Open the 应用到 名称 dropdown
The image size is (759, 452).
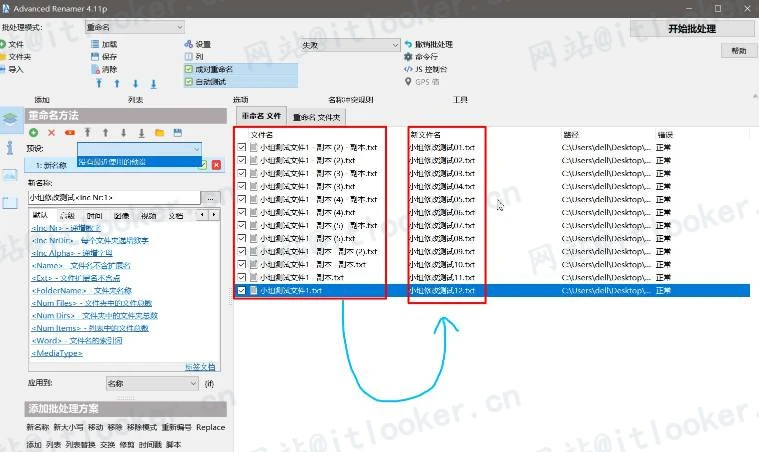point(152,383)
